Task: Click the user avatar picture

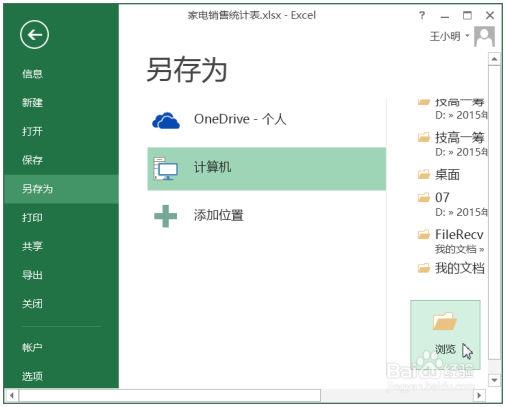Action: (x=484, y=37)
